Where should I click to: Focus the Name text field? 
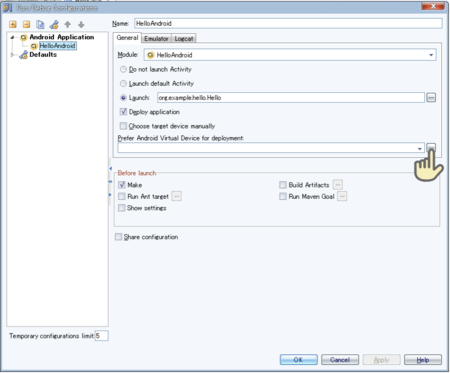pos(288,23)
